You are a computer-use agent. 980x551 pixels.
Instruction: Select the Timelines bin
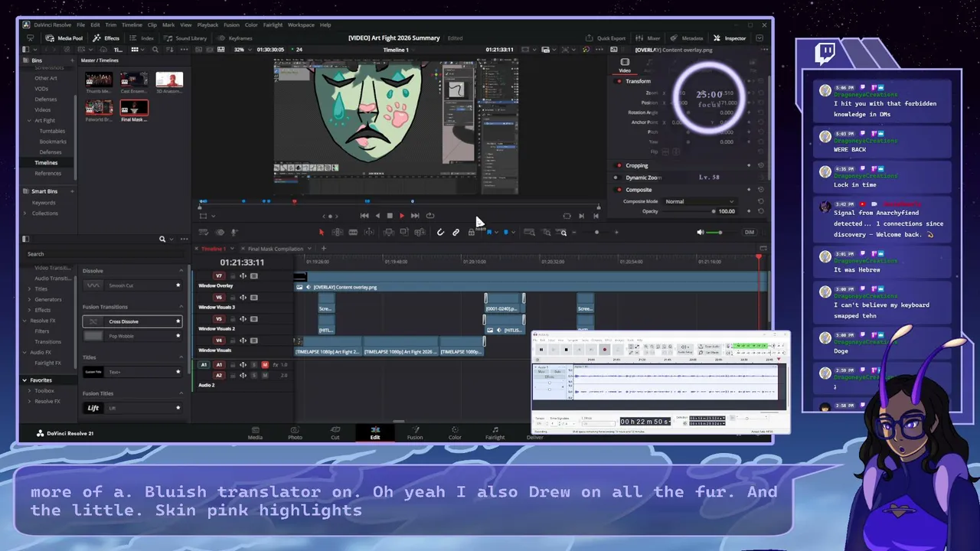click(46, 163)
